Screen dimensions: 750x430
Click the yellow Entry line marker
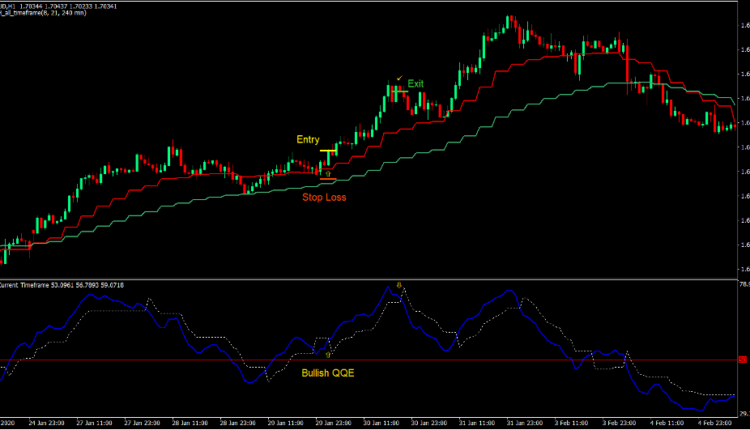tap(327, 151)
